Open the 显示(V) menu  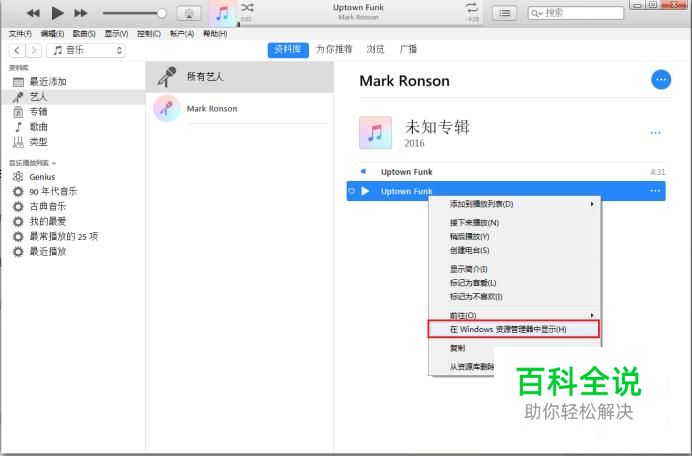[116, 34]
